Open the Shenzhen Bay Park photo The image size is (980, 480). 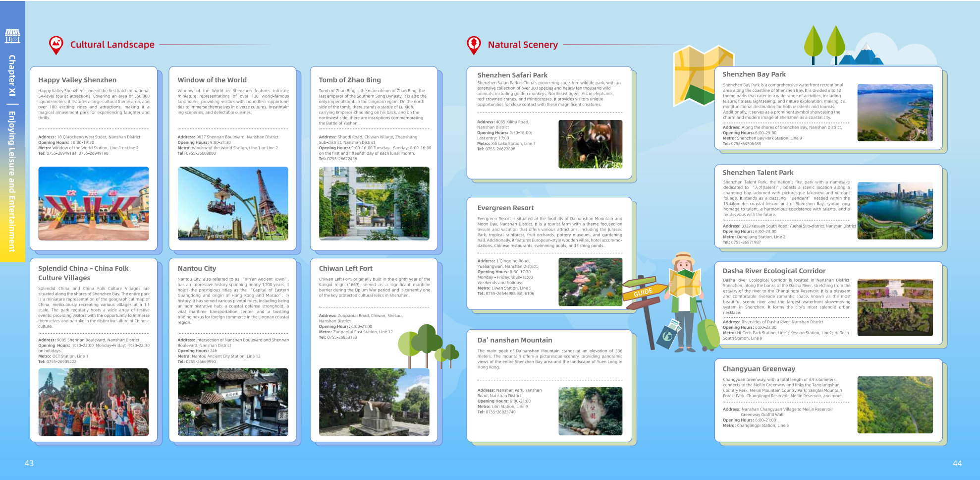[x=895, y=113]
